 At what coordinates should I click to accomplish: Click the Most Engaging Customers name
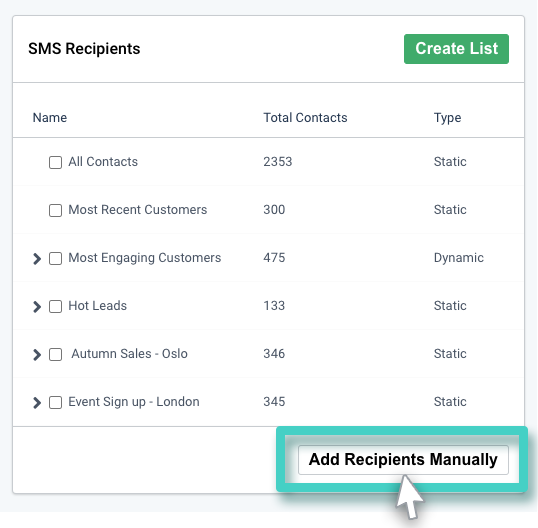coord(144,258)
